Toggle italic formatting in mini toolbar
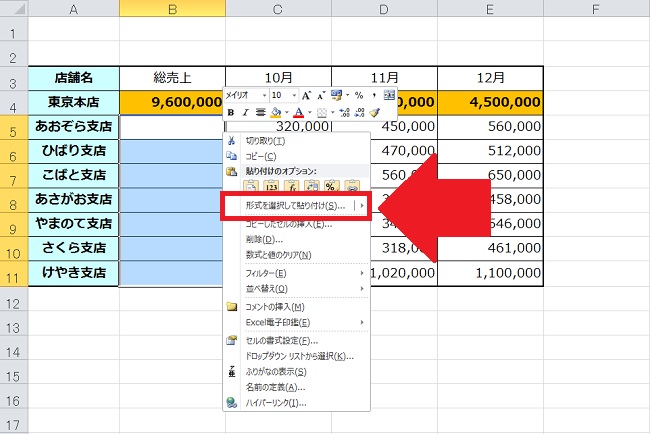Viewport: 650px width, 434px height. [x=245, y=113]
